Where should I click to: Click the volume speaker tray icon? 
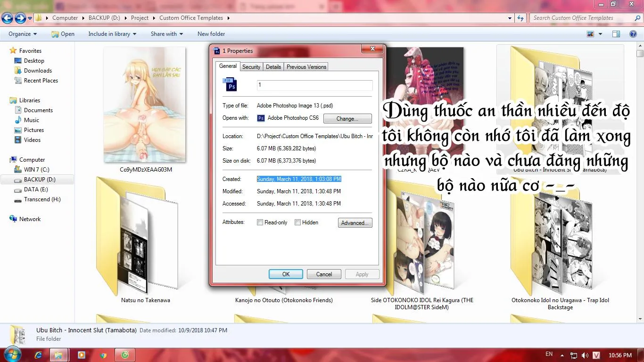click(x=585, y=355)
